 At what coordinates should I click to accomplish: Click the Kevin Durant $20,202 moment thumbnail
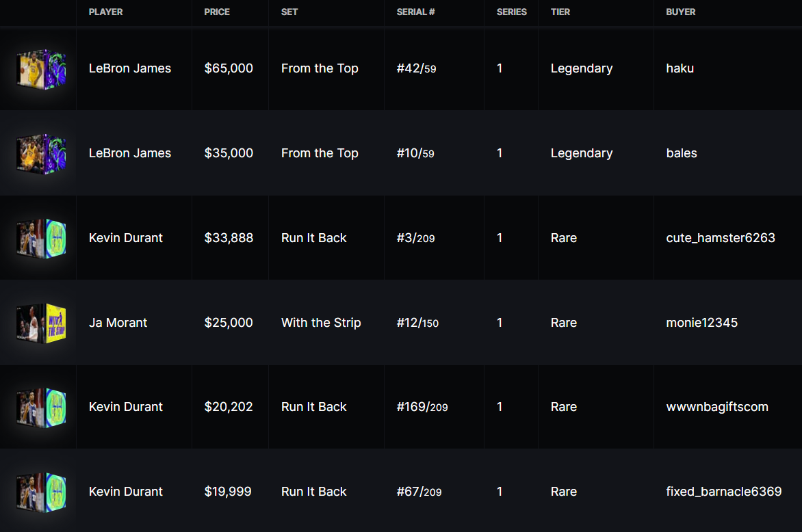click(41, 408)
